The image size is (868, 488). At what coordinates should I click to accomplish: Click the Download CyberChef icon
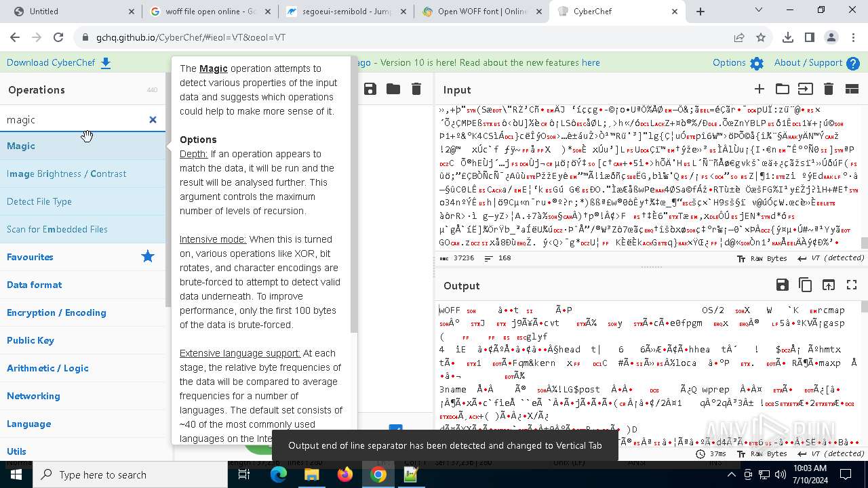106,63
